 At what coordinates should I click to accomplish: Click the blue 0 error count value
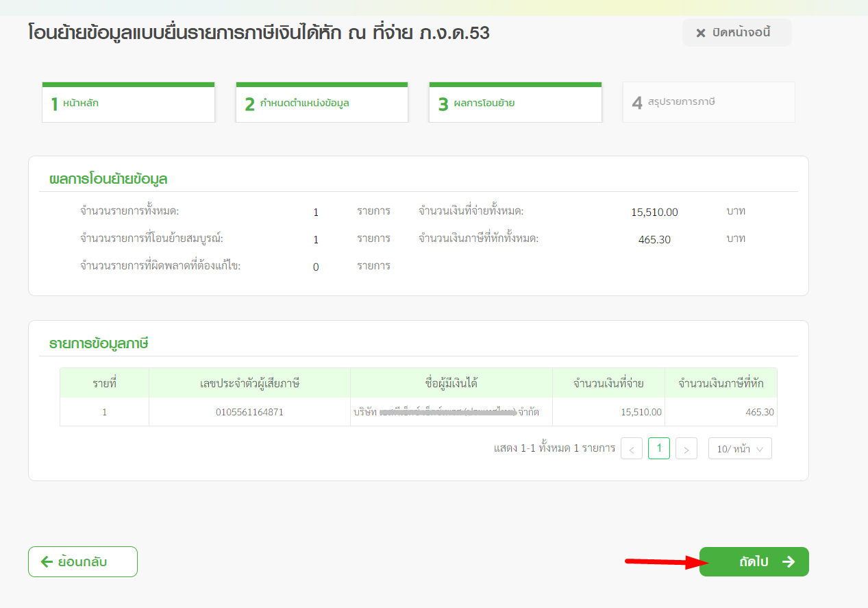(316, 267)
